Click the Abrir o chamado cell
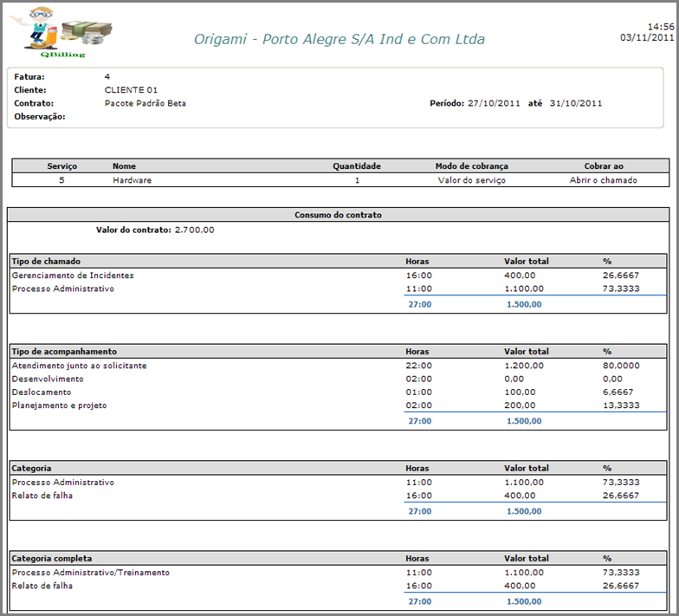679x616 pixels. [x=603, y=180]
